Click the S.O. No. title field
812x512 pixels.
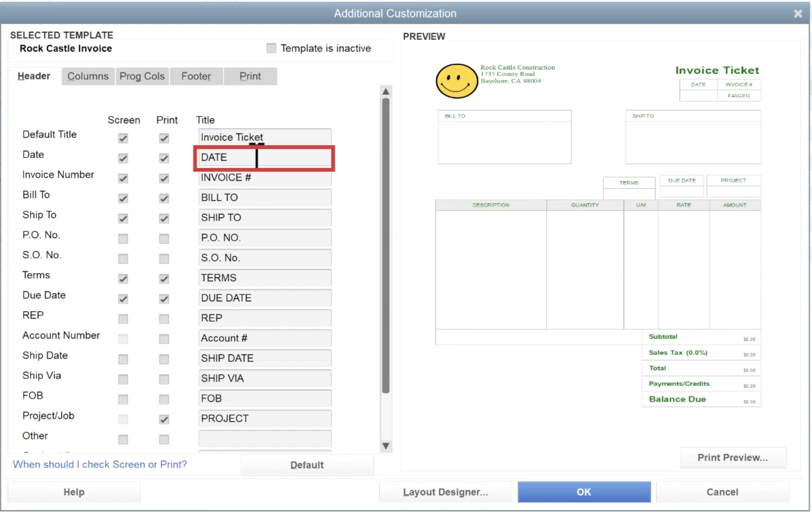pyautogui.click(x=265, y=258)
